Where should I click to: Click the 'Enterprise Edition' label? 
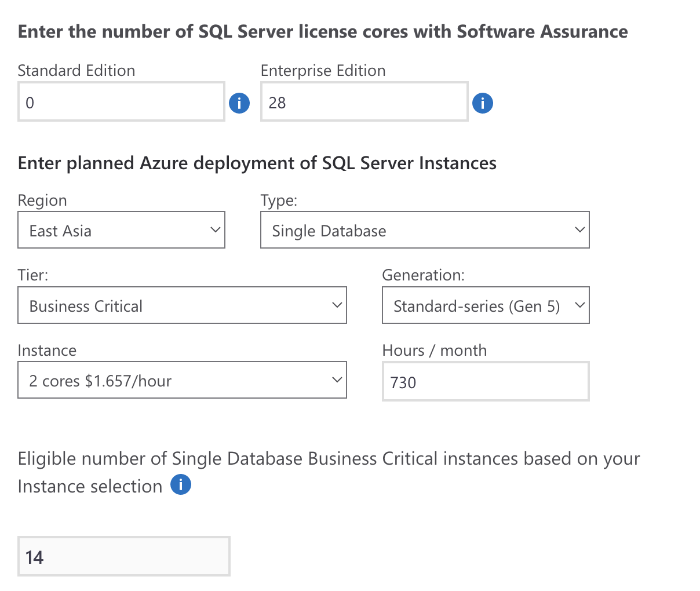click(x=323, y=71)
